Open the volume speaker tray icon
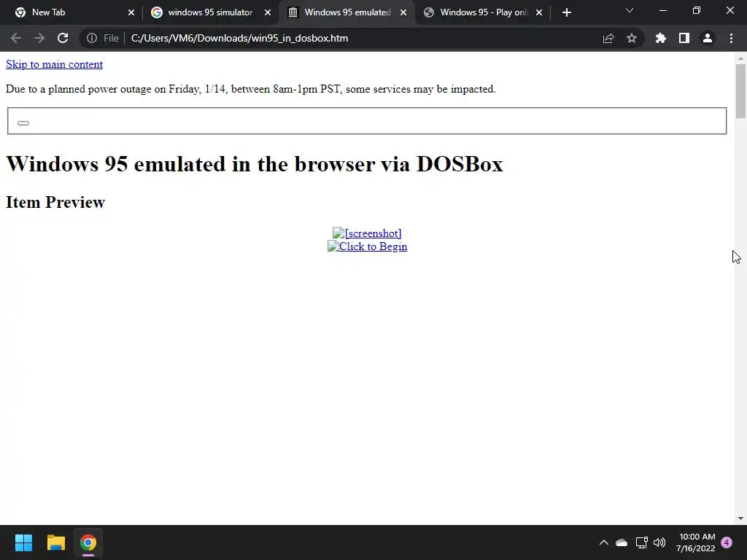The height and width of the screenshot is (560, 747). coord(659,542)
